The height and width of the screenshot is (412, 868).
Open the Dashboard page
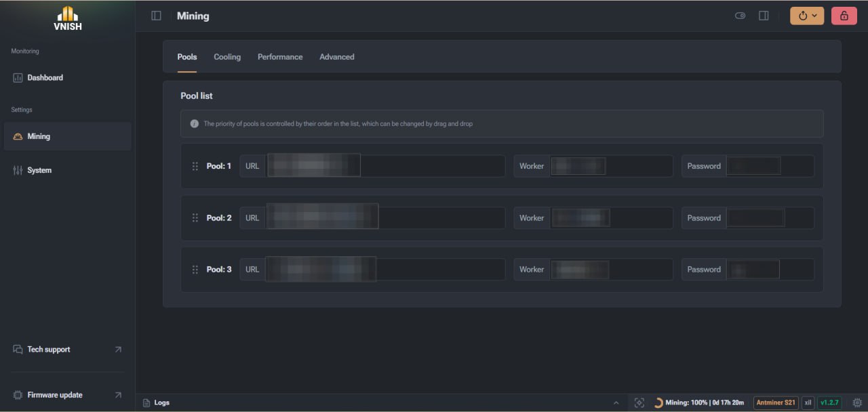(x=68, y=78)
